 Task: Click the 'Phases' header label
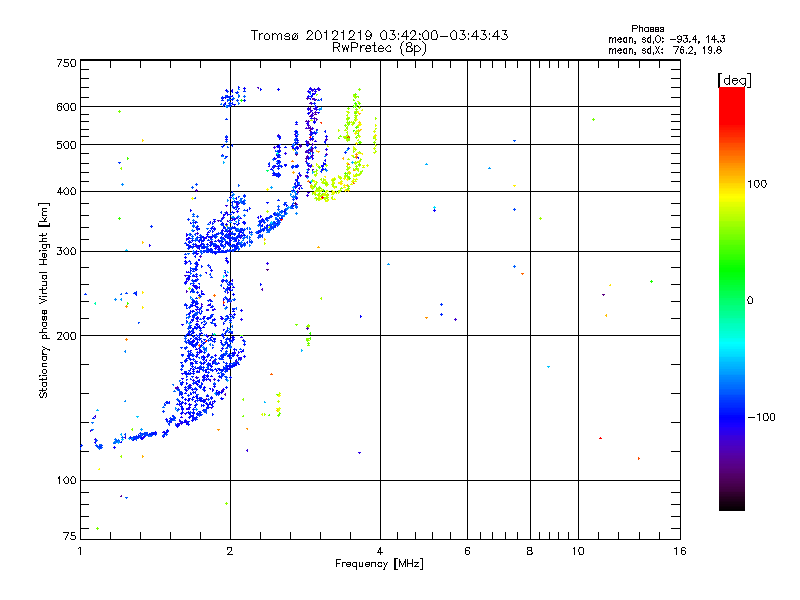point(647,29)
